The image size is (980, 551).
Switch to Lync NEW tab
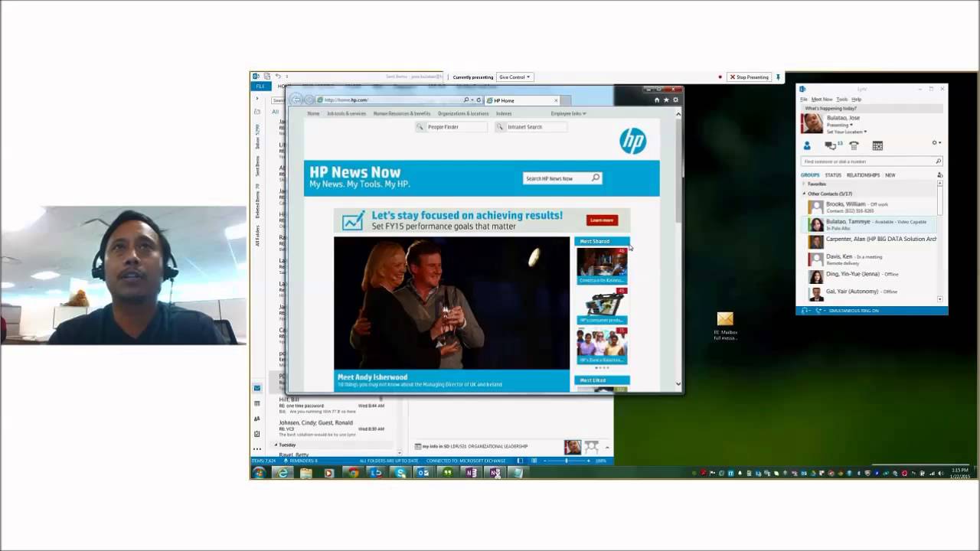890,175
